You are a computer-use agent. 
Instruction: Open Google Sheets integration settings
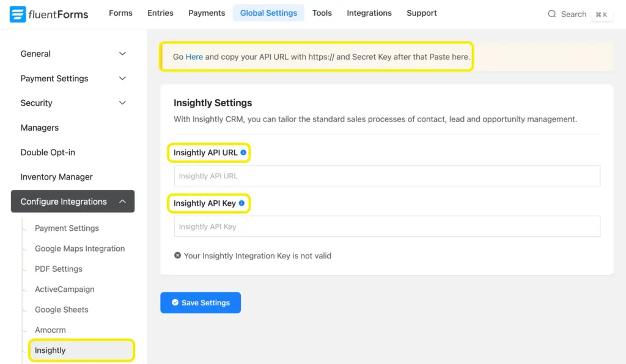[61, 310]
